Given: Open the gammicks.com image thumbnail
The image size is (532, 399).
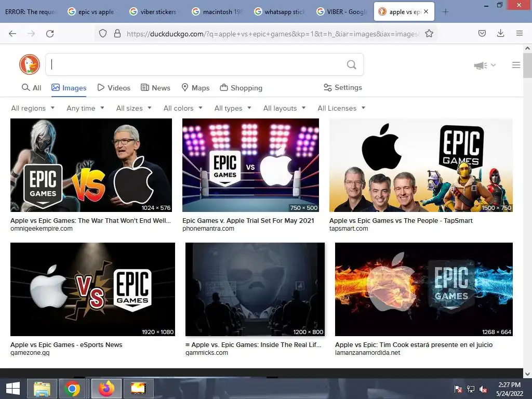Looking at the screenshot, I should pyautogui.click(x=255, y=289).
